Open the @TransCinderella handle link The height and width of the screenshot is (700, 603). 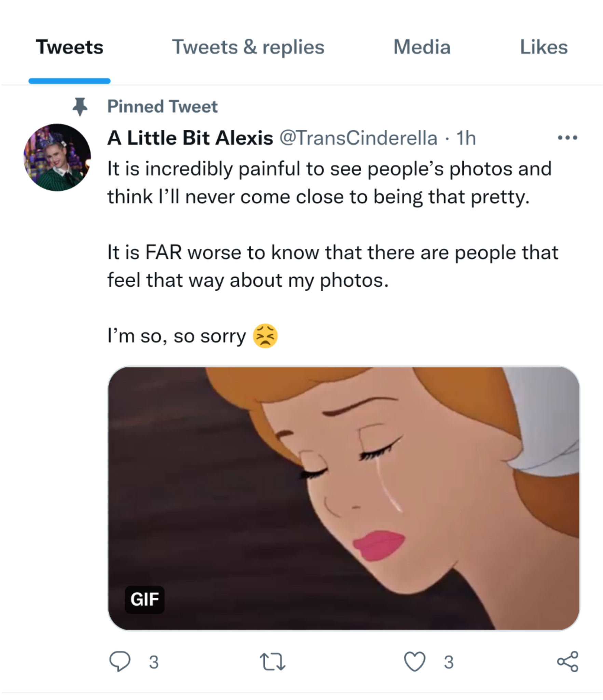(x=358, y=138)
